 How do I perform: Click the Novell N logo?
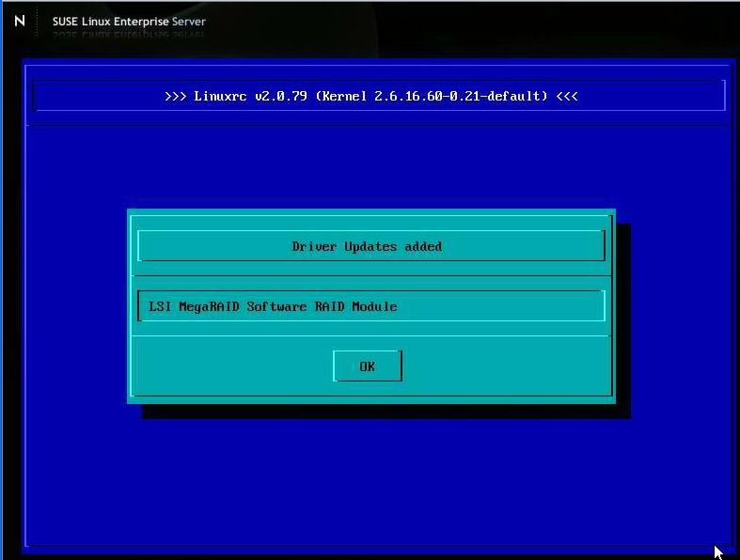pos(20,21)
